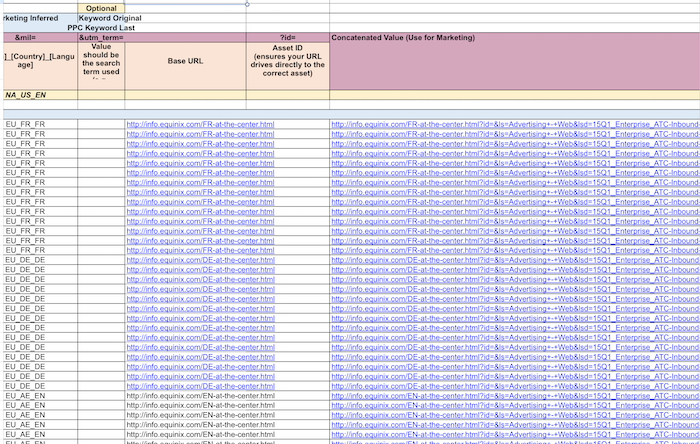Open first concatenated FR-at-the-center link
The height and width of the screenshot is (444, 700).
515,124
